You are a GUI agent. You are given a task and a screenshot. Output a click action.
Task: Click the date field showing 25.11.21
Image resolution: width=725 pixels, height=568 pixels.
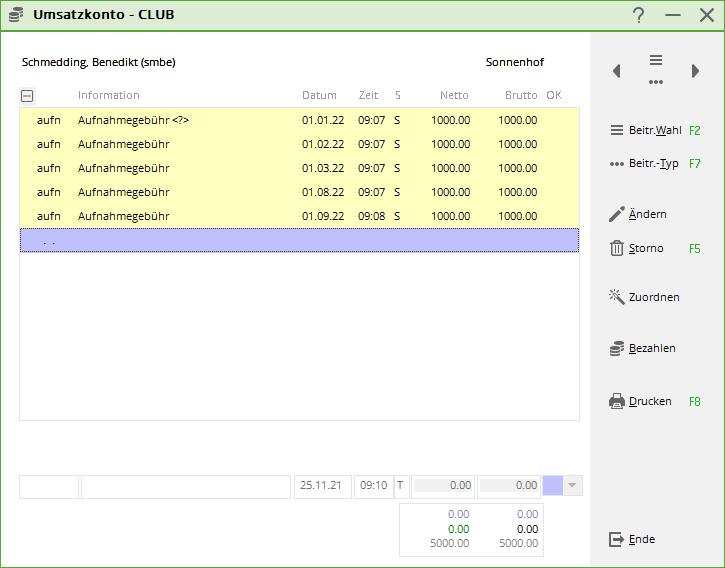tap(322, 486)
